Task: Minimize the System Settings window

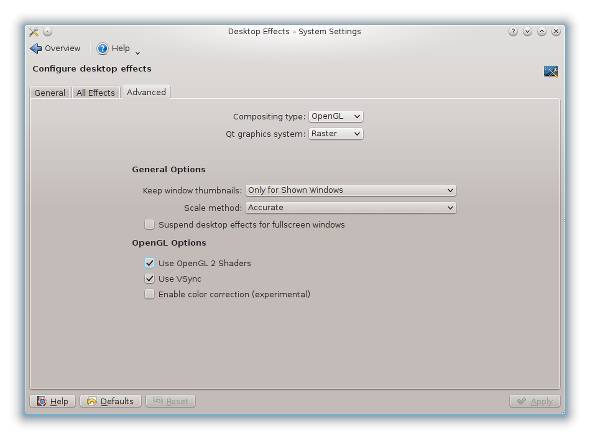Action: 527,32
